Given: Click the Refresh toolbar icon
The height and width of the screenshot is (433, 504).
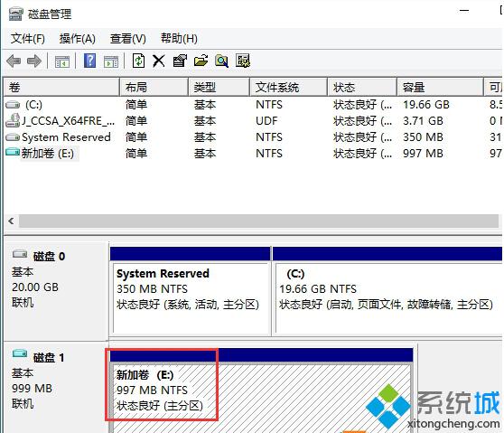Looking at the screenshot, I should [x=138, y=61].
